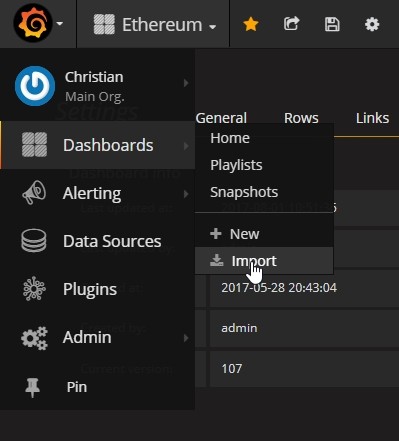Click the save dashboard floppy icon
This screenshot has height=441, width=399.
(x=332, y=24)
